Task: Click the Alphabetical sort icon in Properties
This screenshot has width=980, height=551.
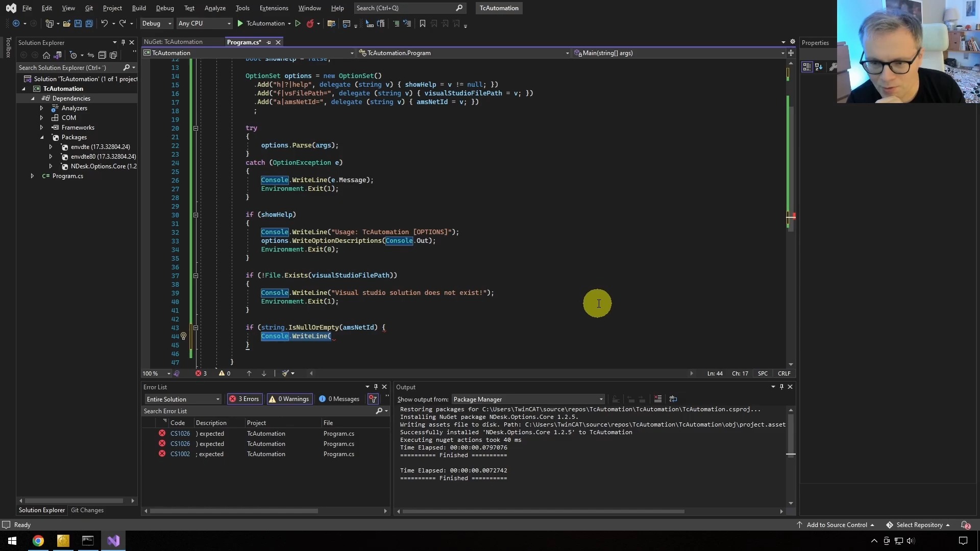Action: [819, 67]
